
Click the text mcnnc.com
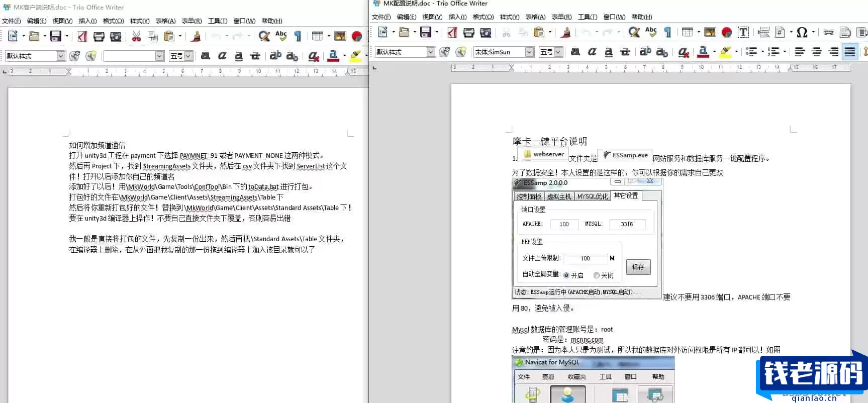587,340
